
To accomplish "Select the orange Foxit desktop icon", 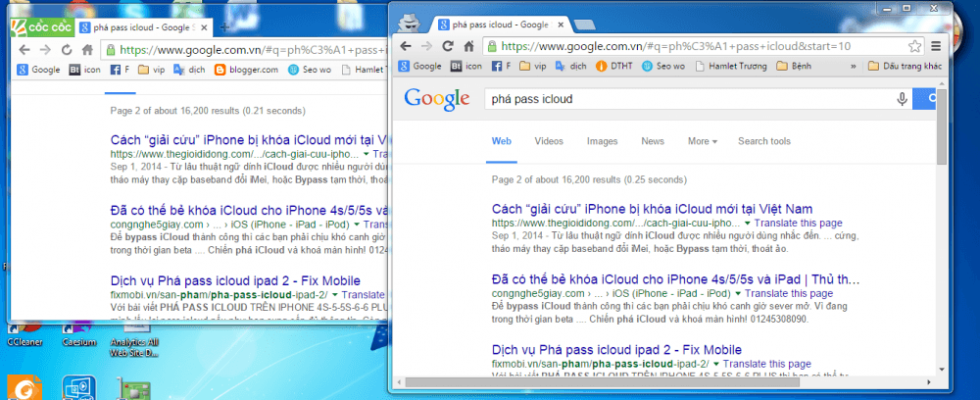I will (25, 387).
